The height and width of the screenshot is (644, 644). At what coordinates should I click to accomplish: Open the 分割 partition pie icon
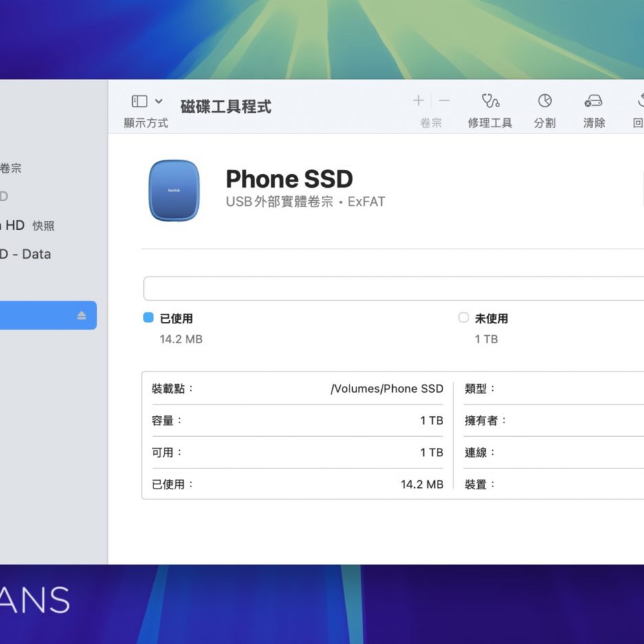pos(544,101)
